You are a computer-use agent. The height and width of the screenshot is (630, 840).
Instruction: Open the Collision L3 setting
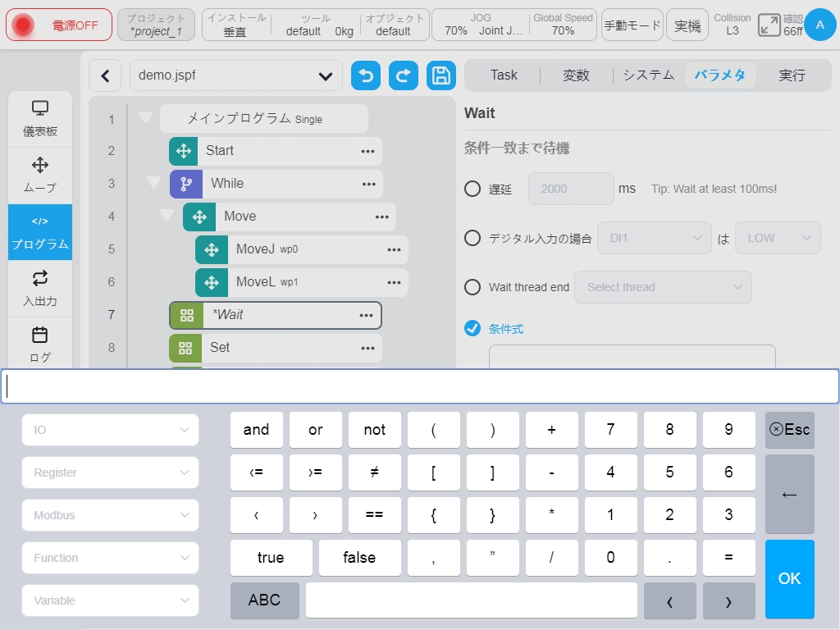click(x=733, y=25)
